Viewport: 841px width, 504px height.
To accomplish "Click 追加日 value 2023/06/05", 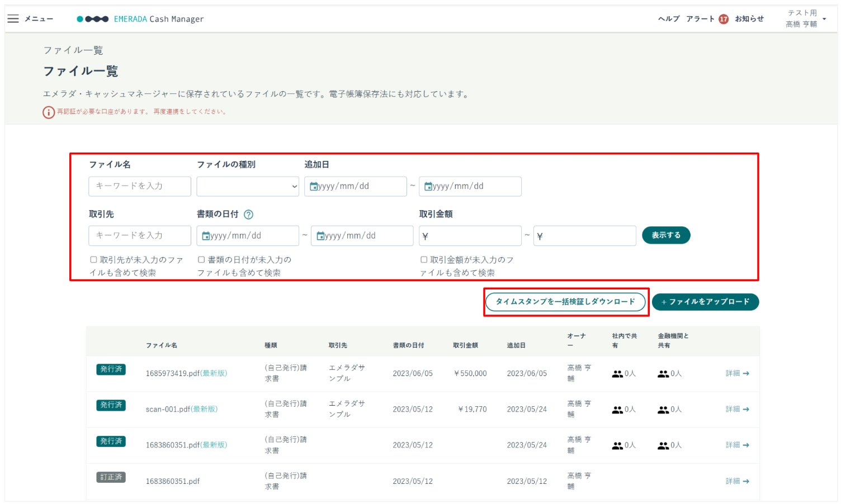I will click(x=527, y=373).
